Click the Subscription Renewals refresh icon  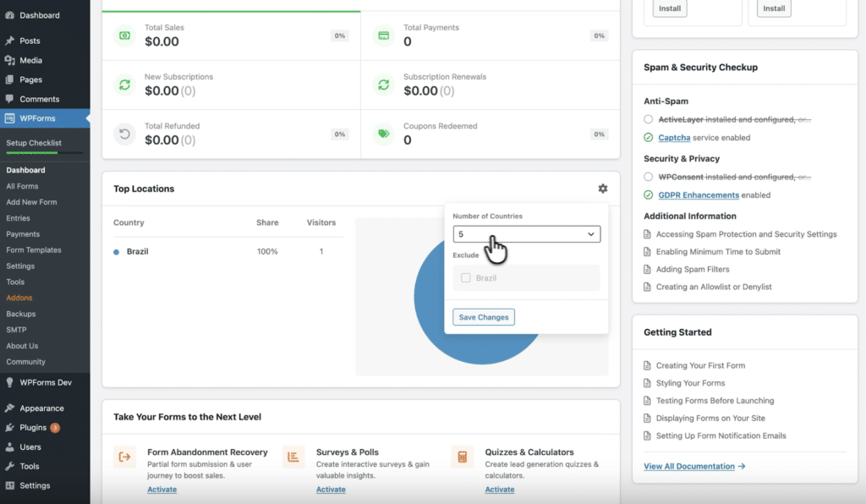coord(383,85)
